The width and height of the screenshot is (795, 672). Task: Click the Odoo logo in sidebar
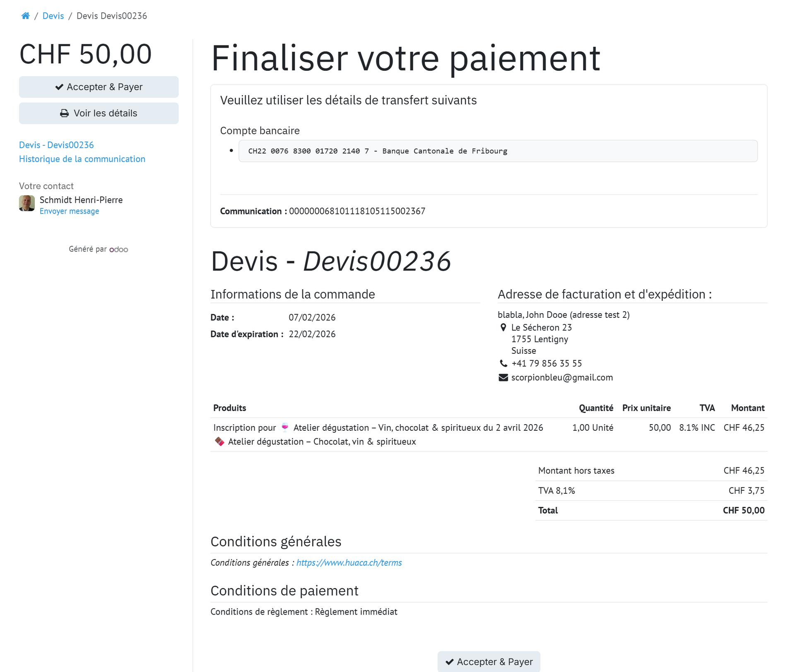tap(119, 249)
